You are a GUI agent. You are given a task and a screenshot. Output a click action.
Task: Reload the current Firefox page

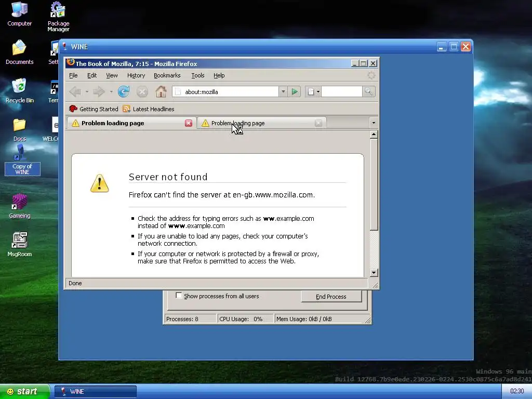124,91
